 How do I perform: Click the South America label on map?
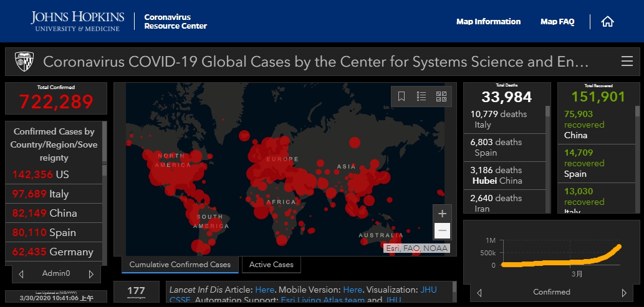pyautogui.click(x=211, y=221)
